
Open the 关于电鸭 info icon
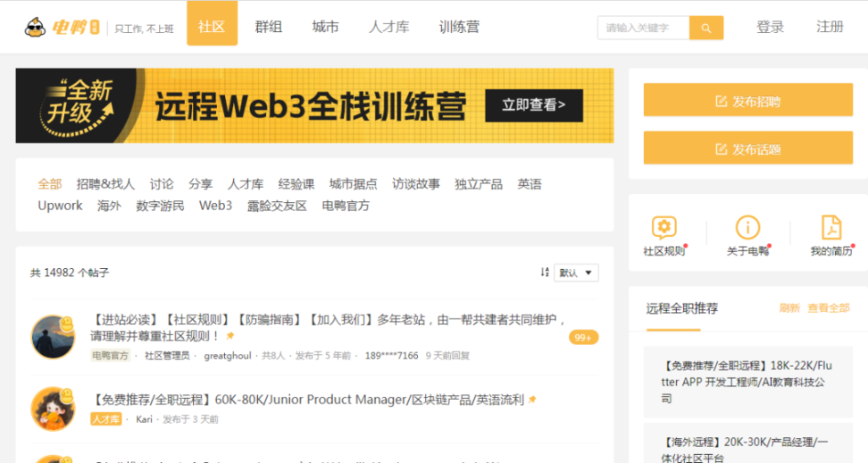click(x=747, y=227)
